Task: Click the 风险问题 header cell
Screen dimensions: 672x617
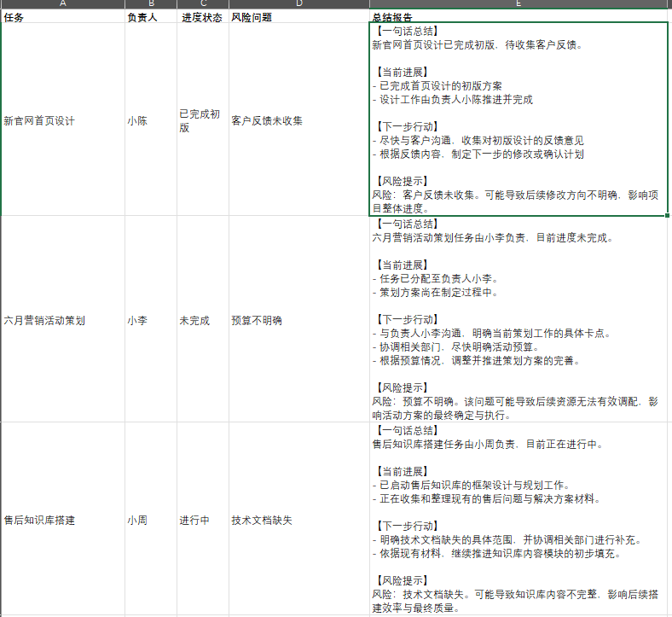Action: [299, 16]
